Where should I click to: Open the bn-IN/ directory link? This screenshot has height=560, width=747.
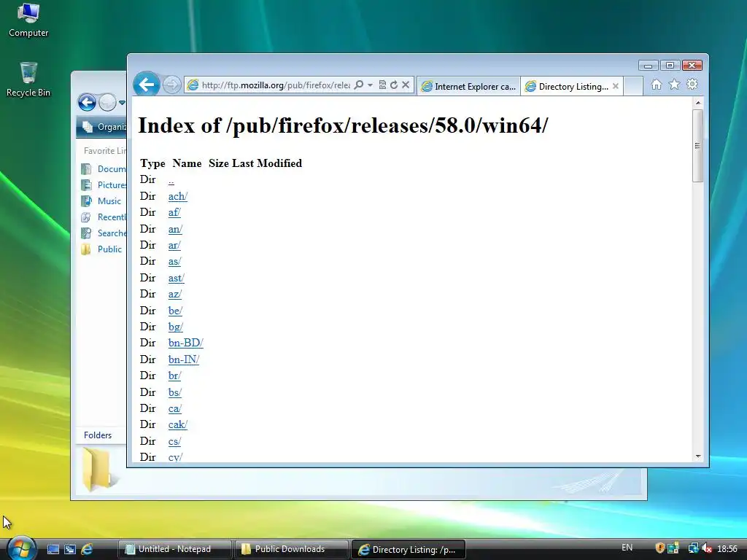(183, 359)
